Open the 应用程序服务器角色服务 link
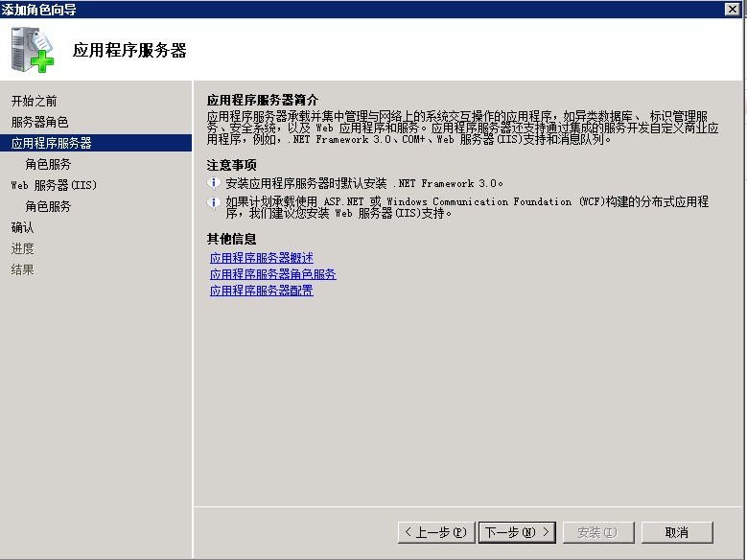Screen dimensions: 747x560 tap(273, 274)
